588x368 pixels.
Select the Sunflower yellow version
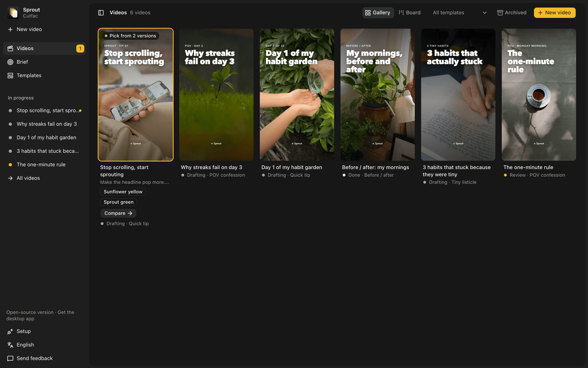[x=123, y=192]
